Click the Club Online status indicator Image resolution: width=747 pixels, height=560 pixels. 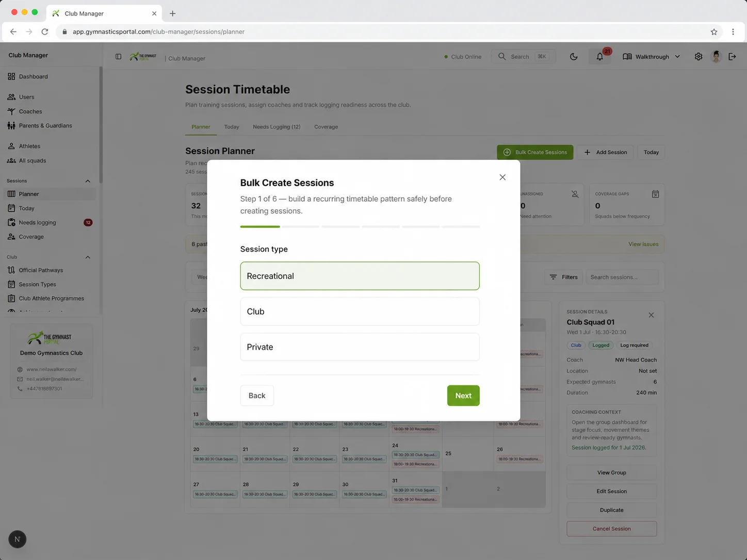point(463,57)
